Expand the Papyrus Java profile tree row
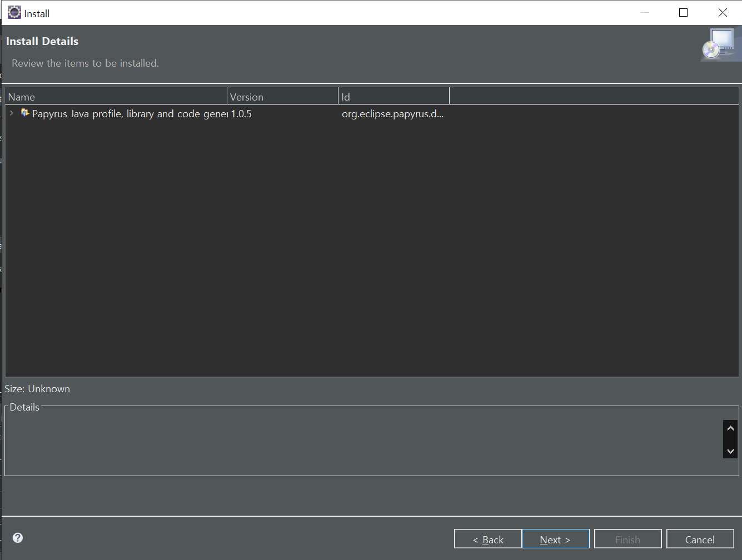This screenshot has width=742, height=560. (x=12, y=113)
